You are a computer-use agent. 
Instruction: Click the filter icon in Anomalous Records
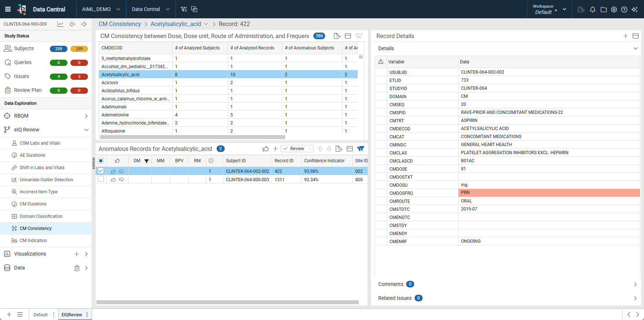[x=361, y=149]
